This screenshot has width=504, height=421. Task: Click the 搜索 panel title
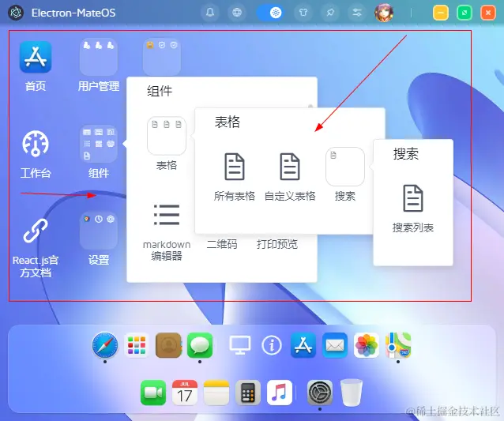pyautogui.click(x=405, y=153)
